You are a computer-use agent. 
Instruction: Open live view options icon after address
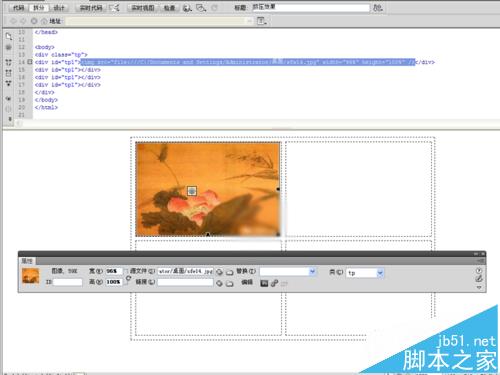click(262, 21)
